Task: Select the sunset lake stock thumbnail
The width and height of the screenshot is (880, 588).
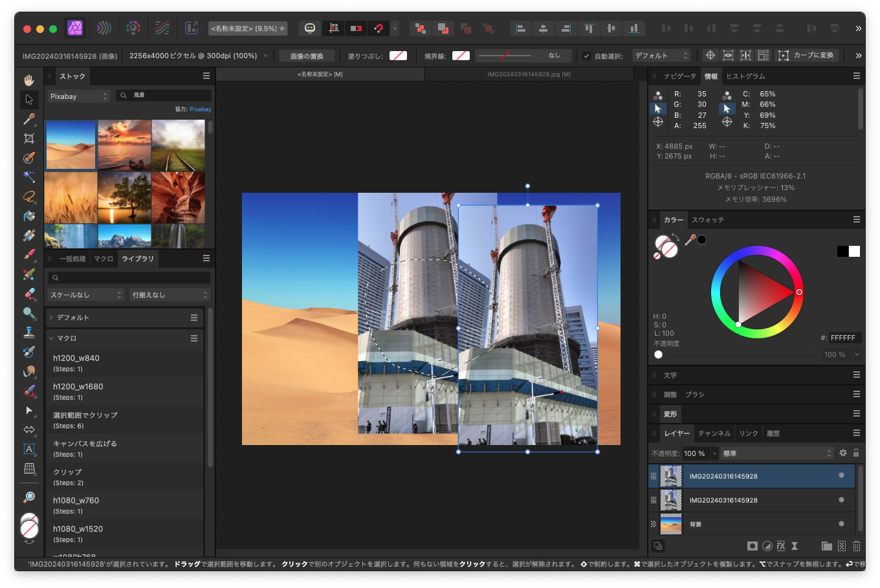Action: [124, 145]
